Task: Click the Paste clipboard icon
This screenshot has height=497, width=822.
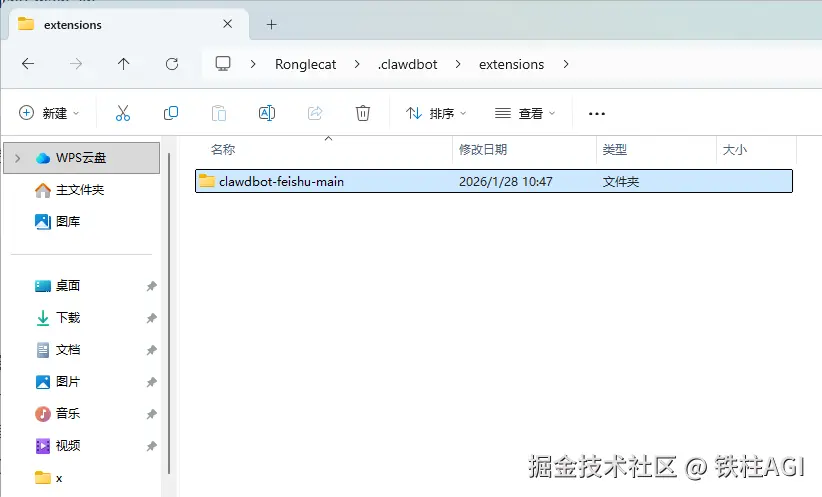Action: [219, 113]
